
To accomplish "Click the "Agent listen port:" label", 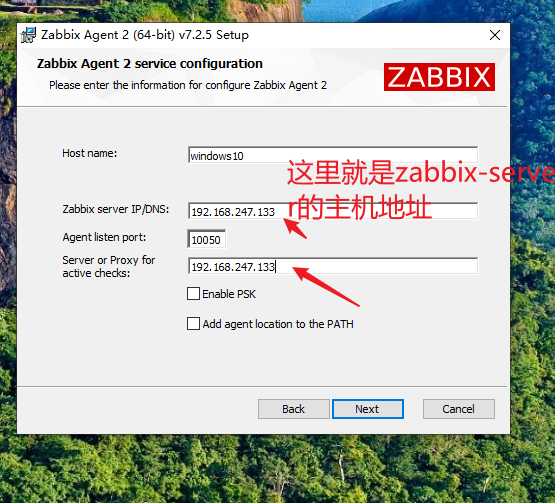I will tap(104, 237).
